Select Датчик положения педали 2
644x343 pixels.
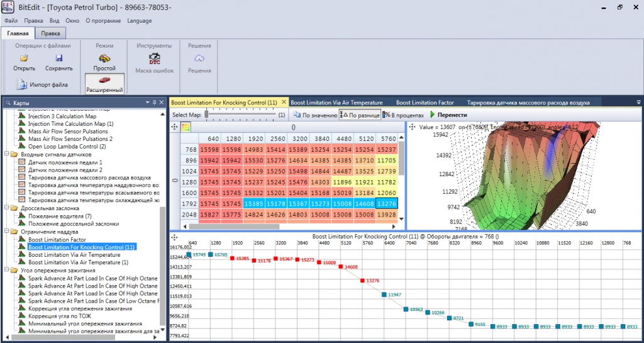(x=65, y=170)
